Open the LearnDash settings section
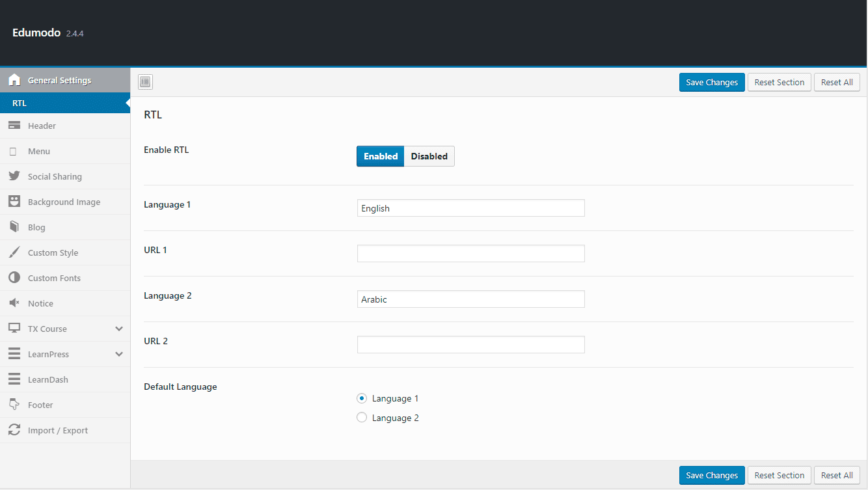The height and width of the screenshot is (490, 868). pos(47,379)
